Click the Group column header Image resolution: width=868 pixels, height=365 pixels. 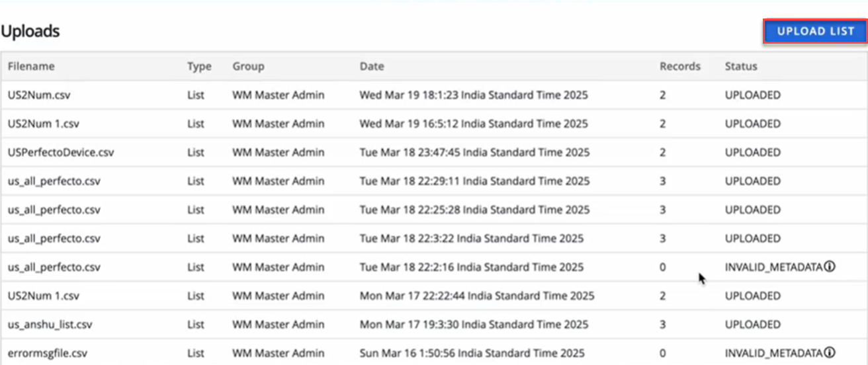tap(248, 66)
